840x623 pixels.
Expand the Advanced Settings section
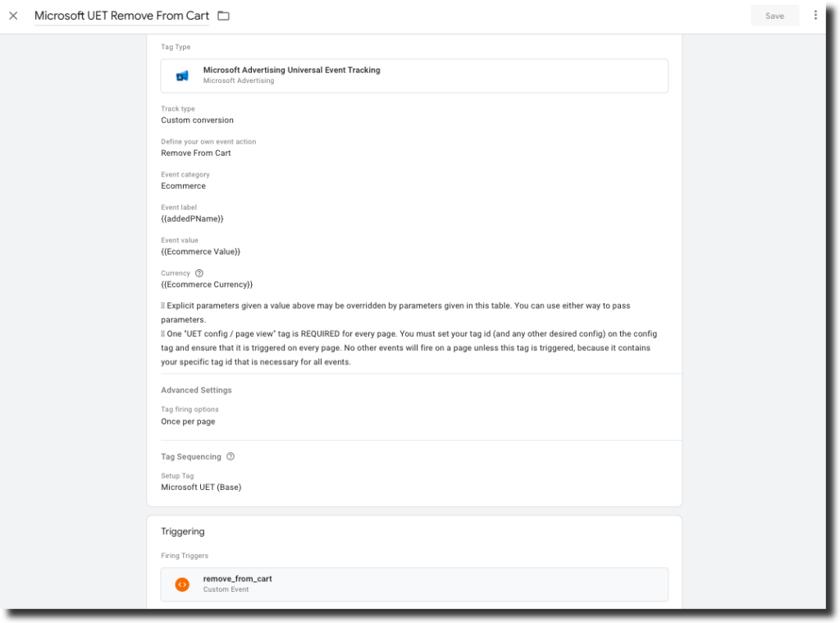point(196,390)
